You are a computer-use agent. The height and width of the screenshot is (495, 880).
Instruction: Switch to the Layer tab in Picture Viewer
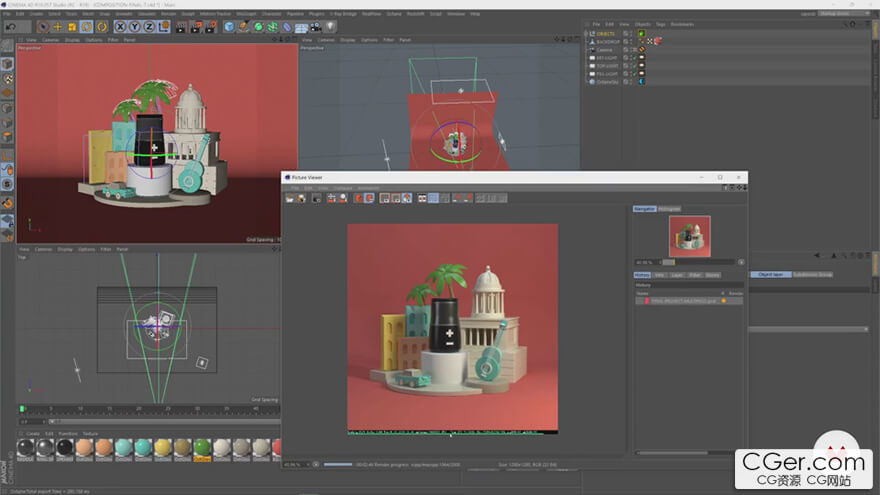coord(676,274)
